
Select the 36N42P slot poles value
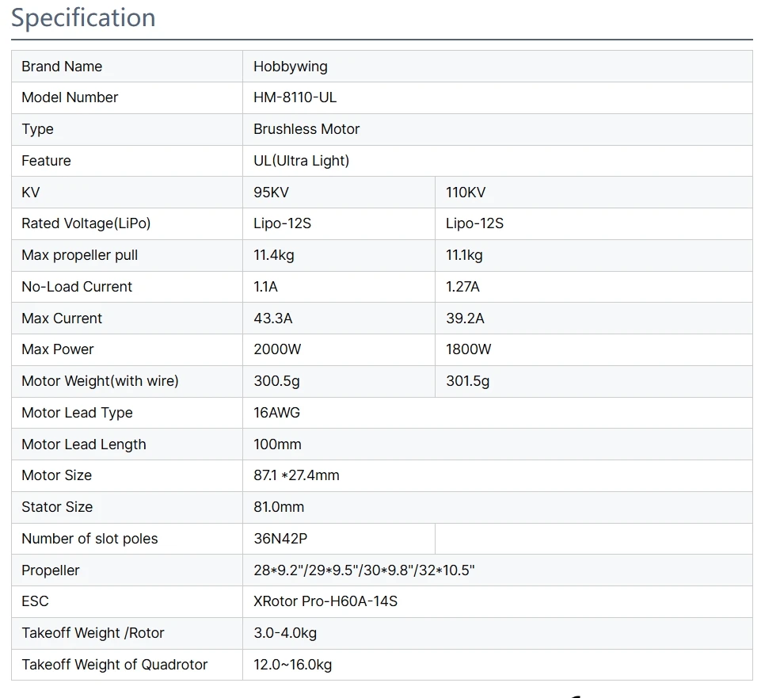(x=280, y=539)
